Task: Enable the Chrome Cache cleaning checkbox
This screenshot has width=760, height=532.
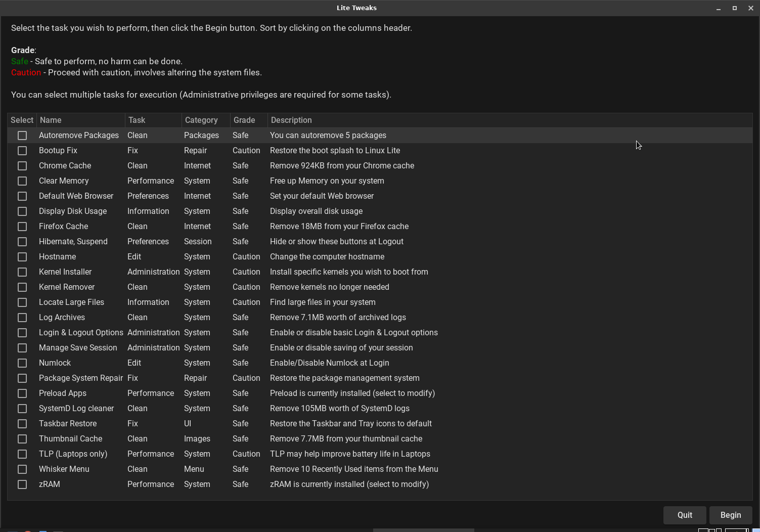Action: (22, 166)
